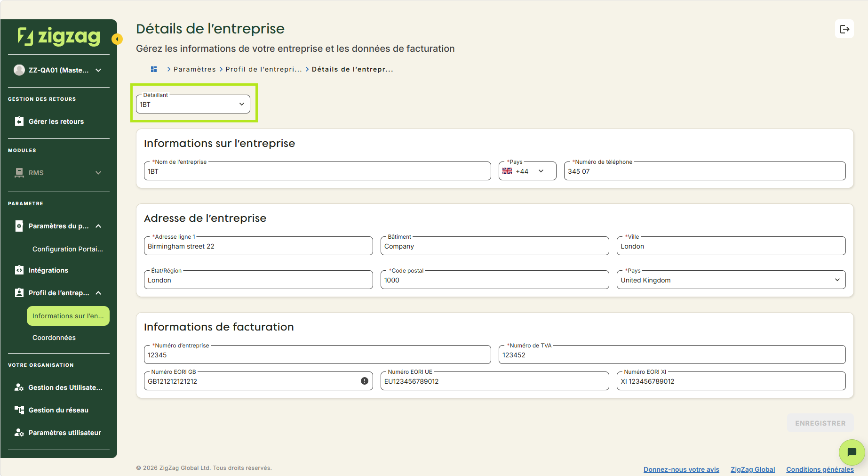Open the Détaillant dropdown
Screen dimensions: 868x476
coord(193,104)
